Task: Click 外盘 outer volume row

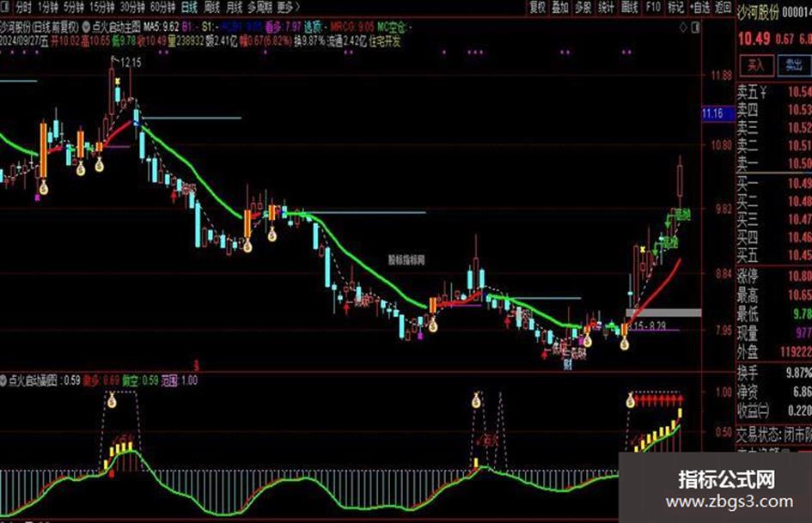Action: [774, 351]
